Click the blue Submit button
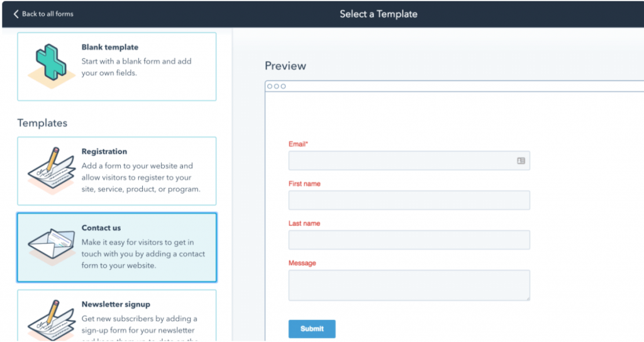Image resolution: width=644 pixels, height=342 pixels. (312, 329)
